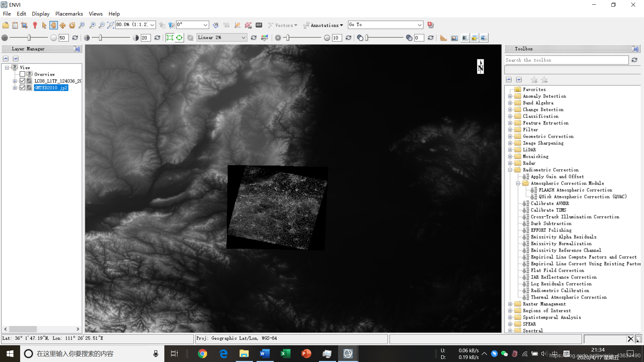The image size is (644, 362).
Task: Select the Arrow select tool
Action: click(44, 25)
